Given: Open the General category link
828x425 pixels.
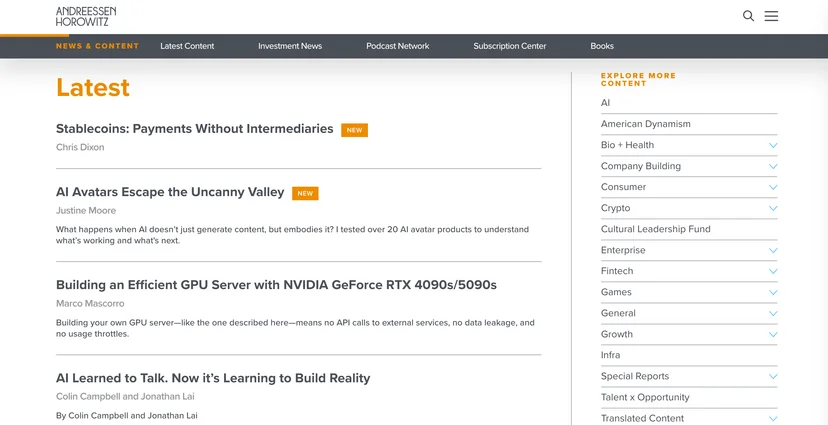Looking at the screenshot, I should (618, 313).
